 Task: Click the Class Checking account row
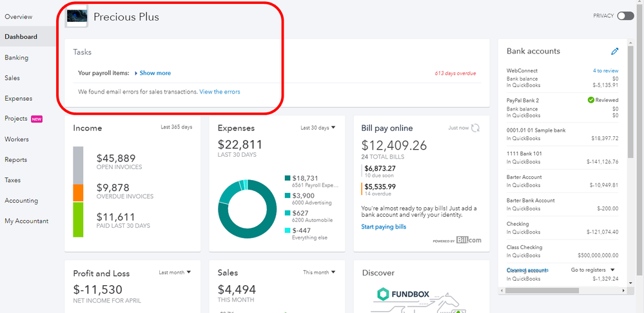[x=562, y=251]
